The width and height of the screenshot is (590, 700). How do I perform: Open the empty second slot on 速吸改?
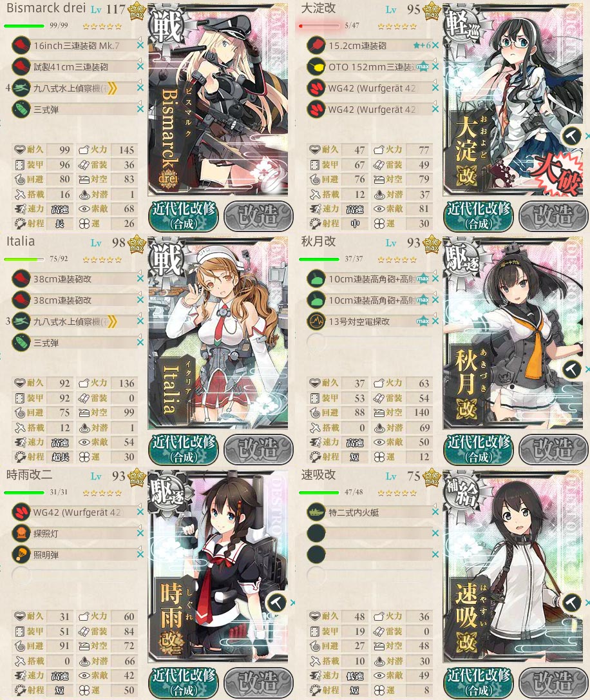point(370,533)
